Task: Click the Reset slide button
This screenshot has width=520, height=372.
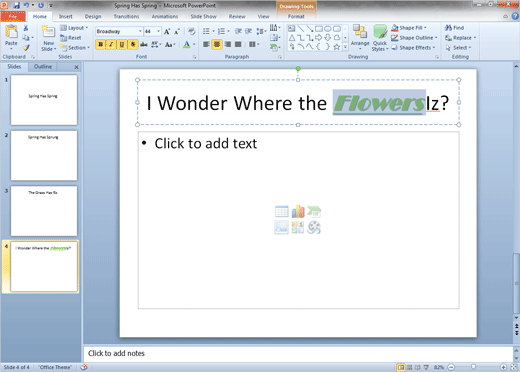Action: pyautogui.click(x=71, y=38)
